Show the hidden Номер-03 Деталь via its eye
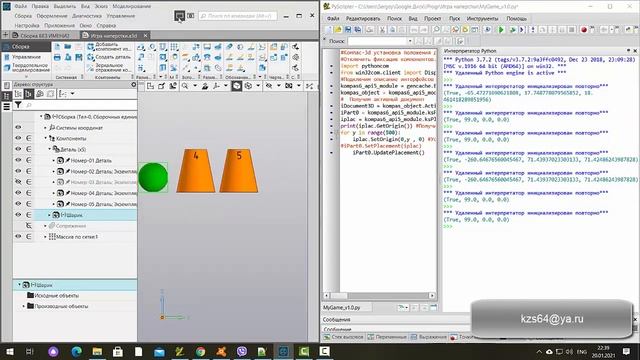Image resolution: width=640 pixels, height=360 pixels. tap(18, 182)
